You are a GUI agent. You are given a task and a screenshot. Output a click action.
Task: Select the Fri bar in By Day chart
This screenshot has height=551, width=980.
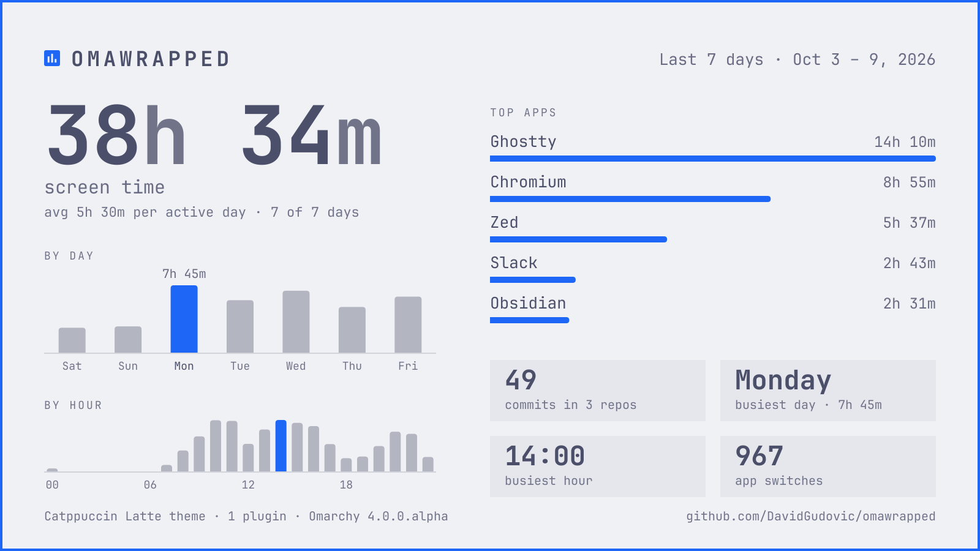click(x=408, y=325)
